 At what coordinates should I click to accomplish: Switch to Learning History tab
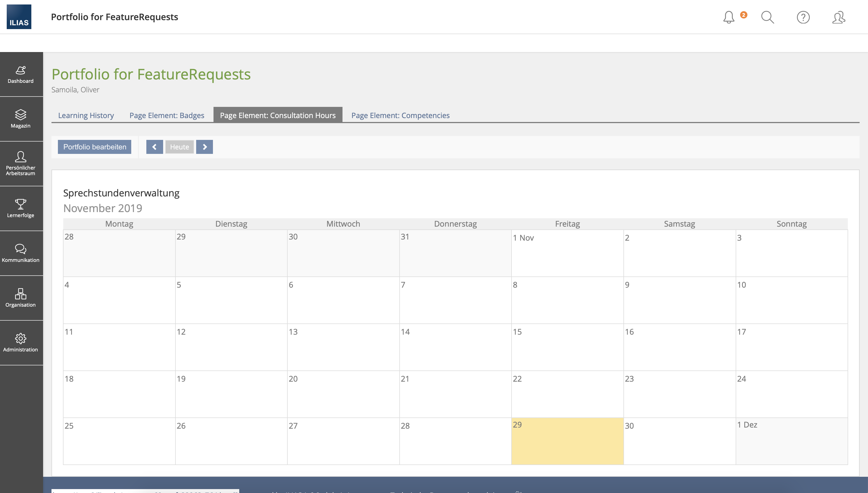[86, 116]
